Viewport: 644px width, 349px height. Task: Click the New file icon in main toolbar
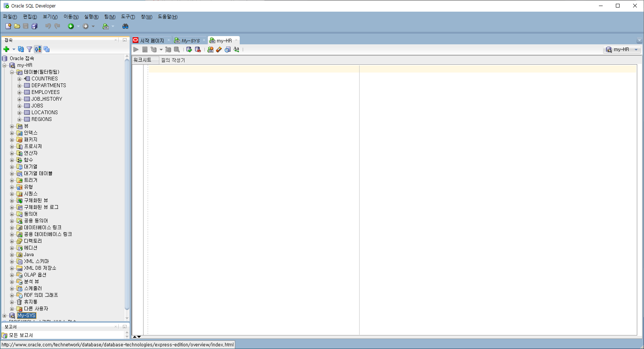[8, 26]
